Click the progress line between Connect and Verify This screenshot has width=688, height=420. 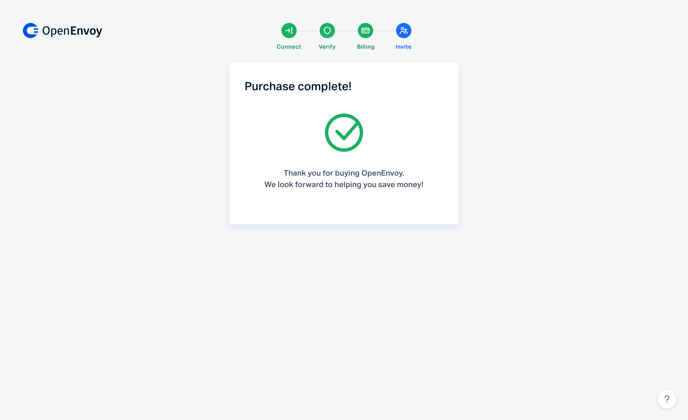tap(308, 31)
